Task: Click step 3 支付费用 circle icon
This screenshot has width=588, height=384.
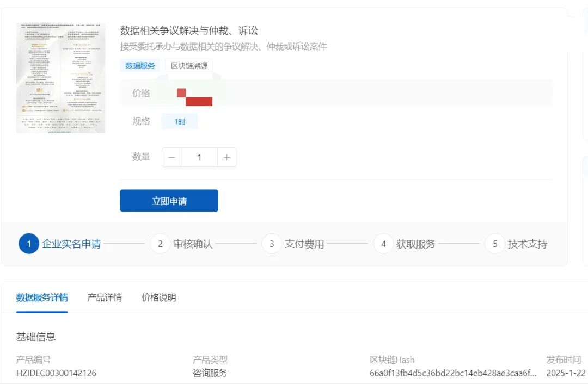Action: coord(272,244)
